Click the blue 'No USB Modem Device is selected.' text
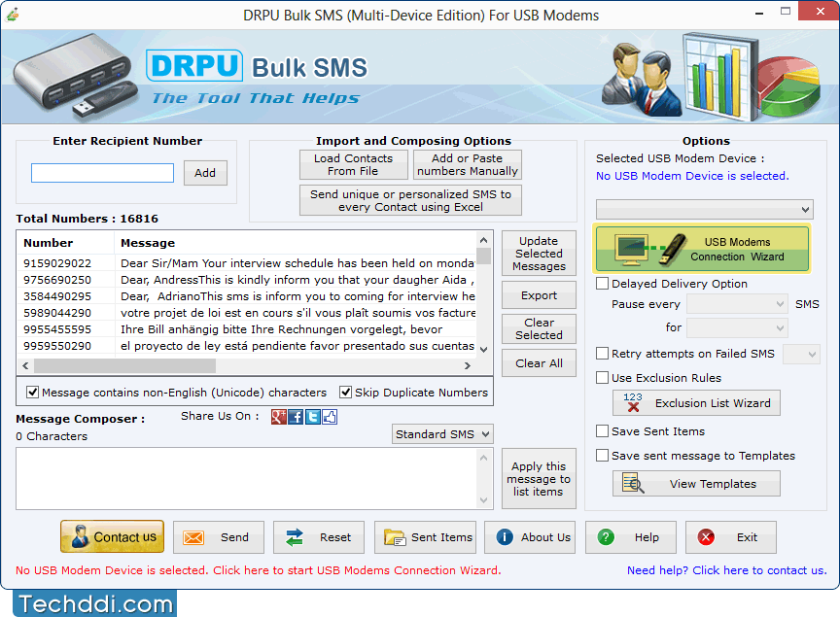This screenshot has height=617, width=840. coord(692,176)
